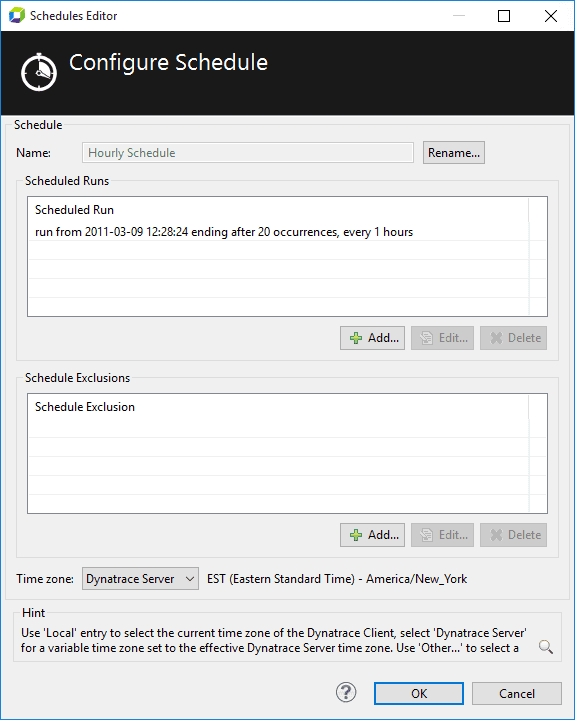Screen dimensions: 575x720
Task: Click the Dynatrace logo in title bar
Action: [x=17, y=16]
